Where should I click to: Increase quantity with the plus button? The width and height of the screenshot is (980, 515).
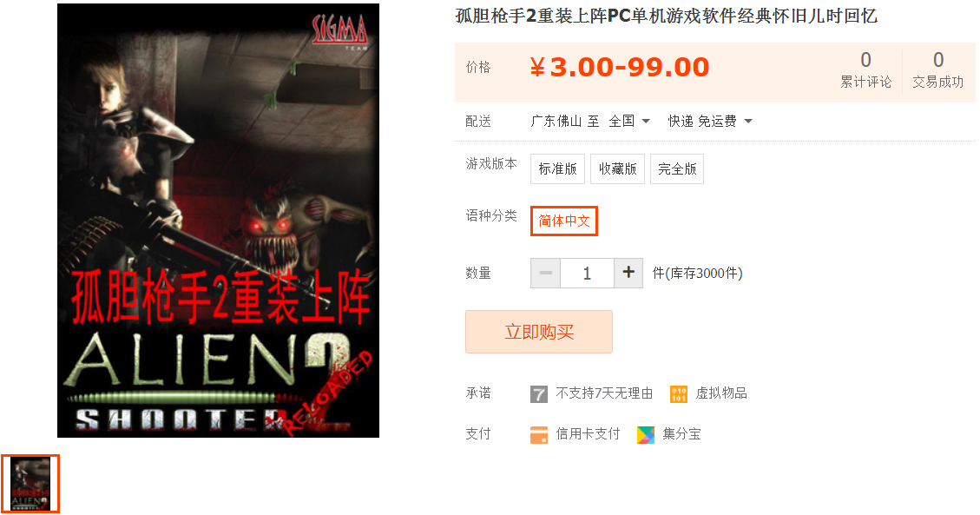point(628,273)
